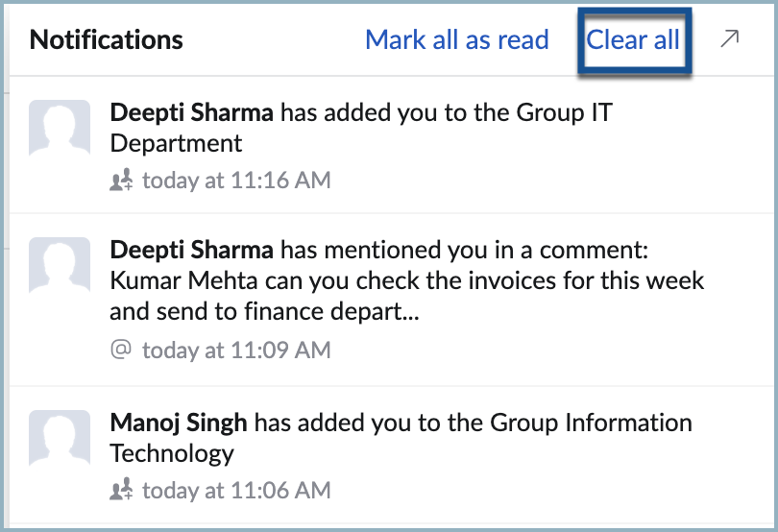Click Deepti Sharma's name in the comment mention

191,250
